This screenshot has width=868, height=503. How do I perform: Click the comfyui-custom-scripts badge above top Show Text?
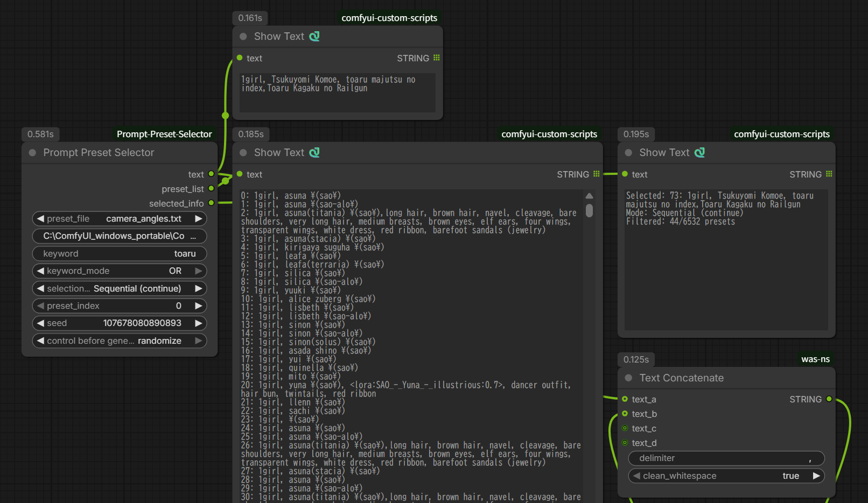pos(389,18)
